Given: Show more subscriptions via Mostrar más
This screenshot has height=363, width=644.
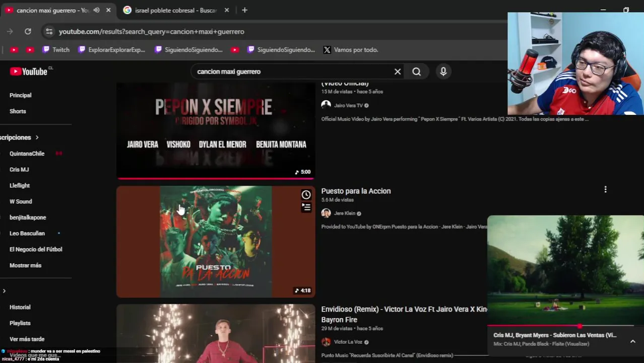Looking at the screenshot, I should click(25, 265).
